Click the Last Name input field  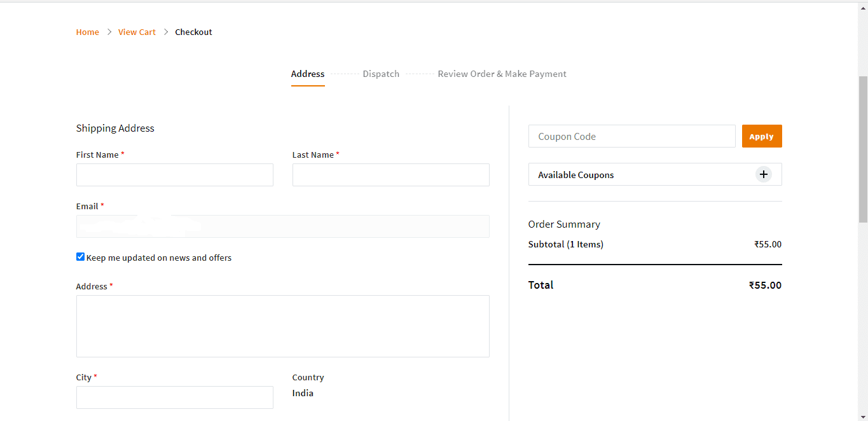390,175
